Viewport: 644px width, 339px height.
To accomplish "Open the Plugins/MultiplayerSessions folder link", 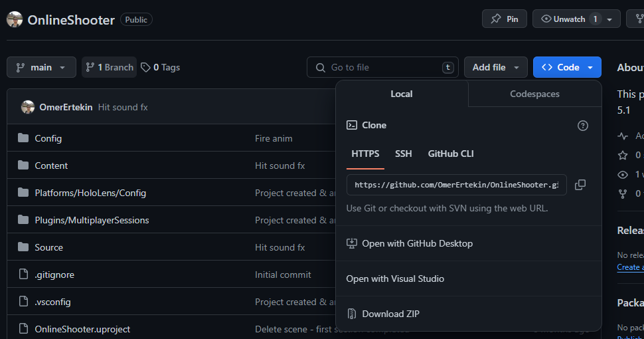I will pos(92,220).
